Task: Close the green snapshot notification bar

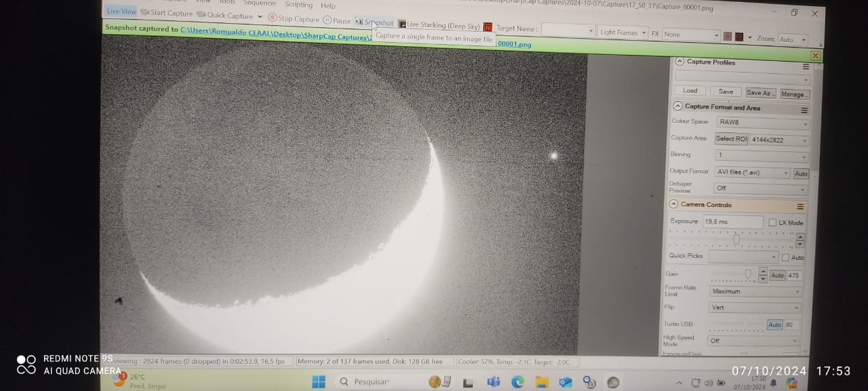Action: [815, 56]
